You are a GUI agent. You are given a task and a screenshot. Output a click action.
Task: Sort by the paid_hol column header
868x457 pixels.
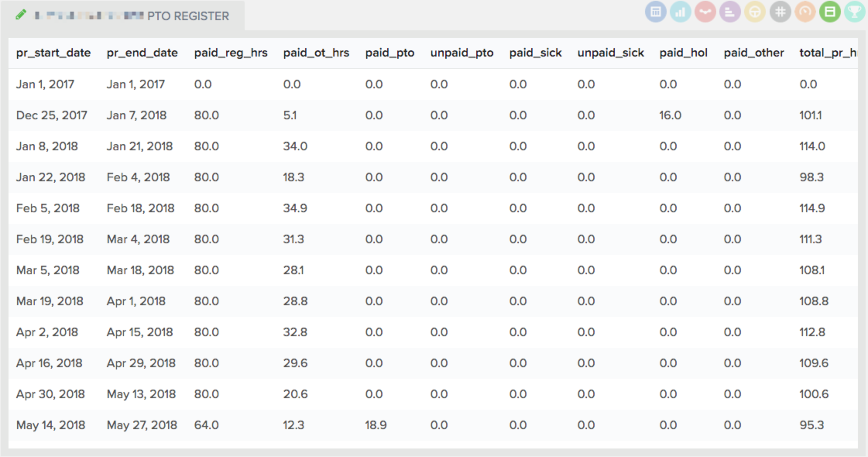click(683, 53)
